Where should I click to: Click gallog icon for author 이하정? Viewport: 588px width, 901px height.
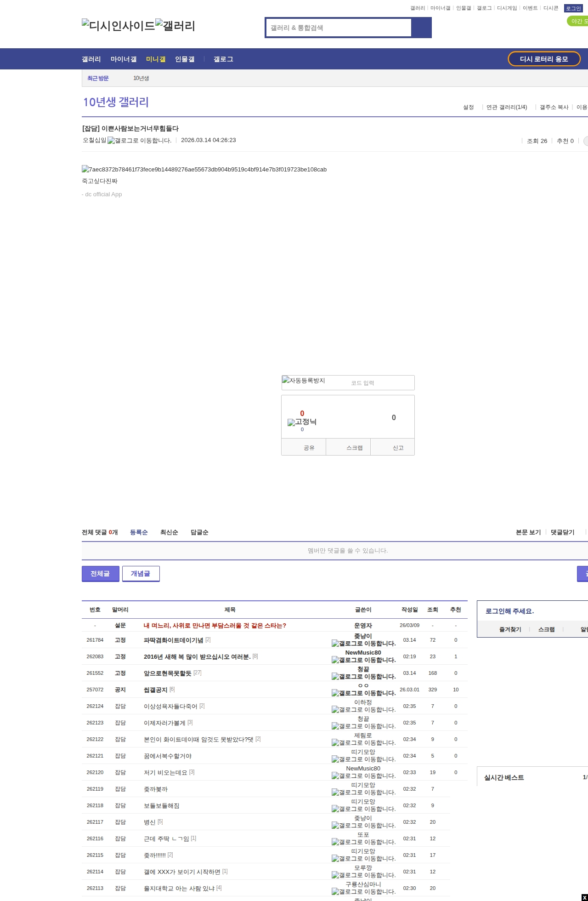pos(363,710)
